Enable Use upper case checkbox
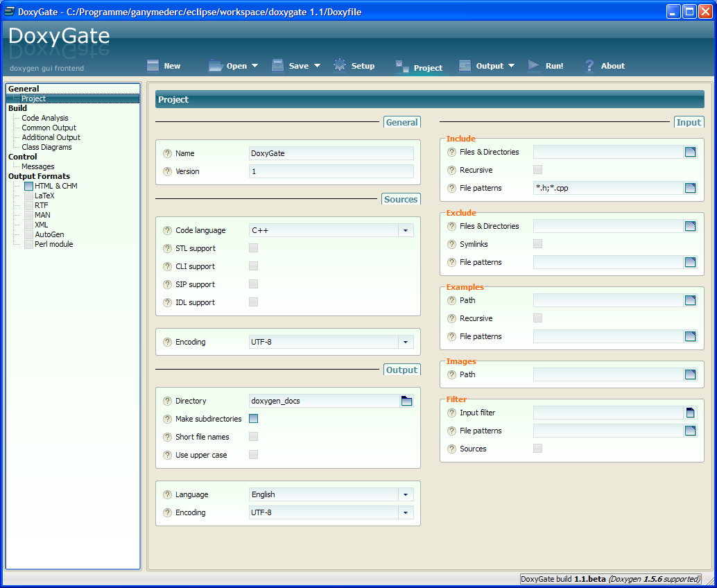 click(x=253, y=454)
